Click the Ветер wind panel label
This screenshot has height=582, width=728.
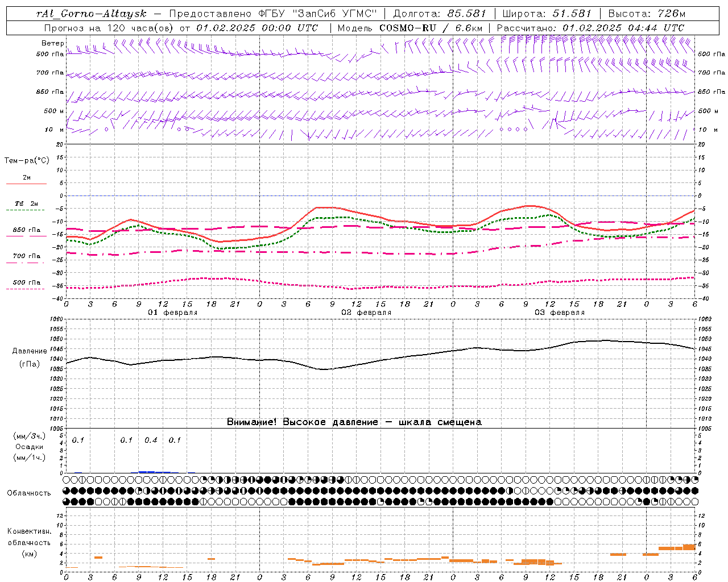pos(52,43)
